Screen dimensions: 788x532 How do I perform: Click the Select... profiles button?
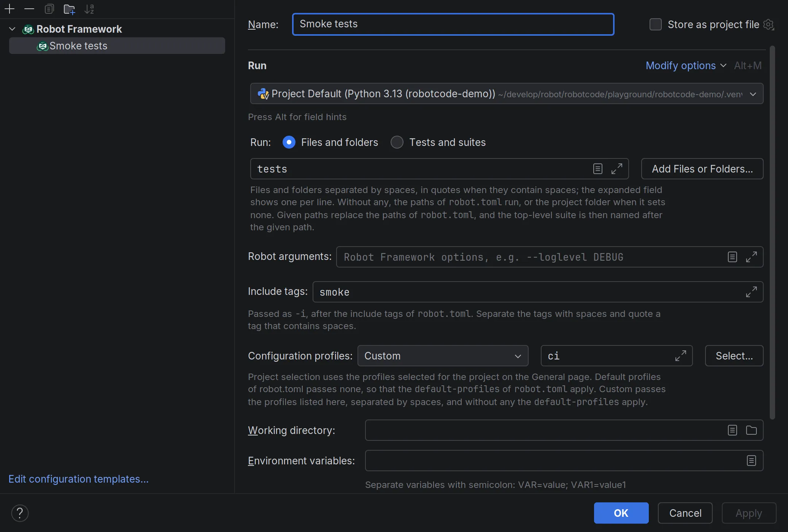(x=734, y=356)
